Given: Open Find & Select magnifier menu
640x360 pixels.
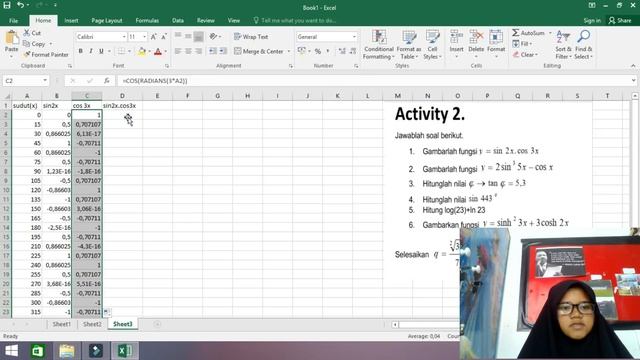Looking at the screenshot, I should pos(584,45).
